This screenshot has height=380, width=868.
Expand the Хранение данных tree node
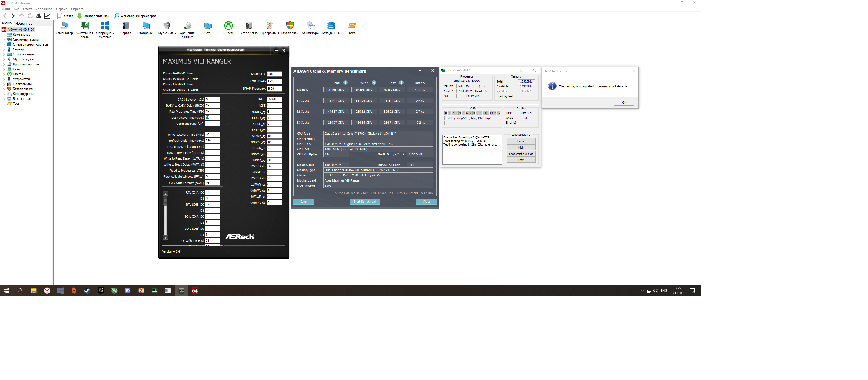click(4, 64)
